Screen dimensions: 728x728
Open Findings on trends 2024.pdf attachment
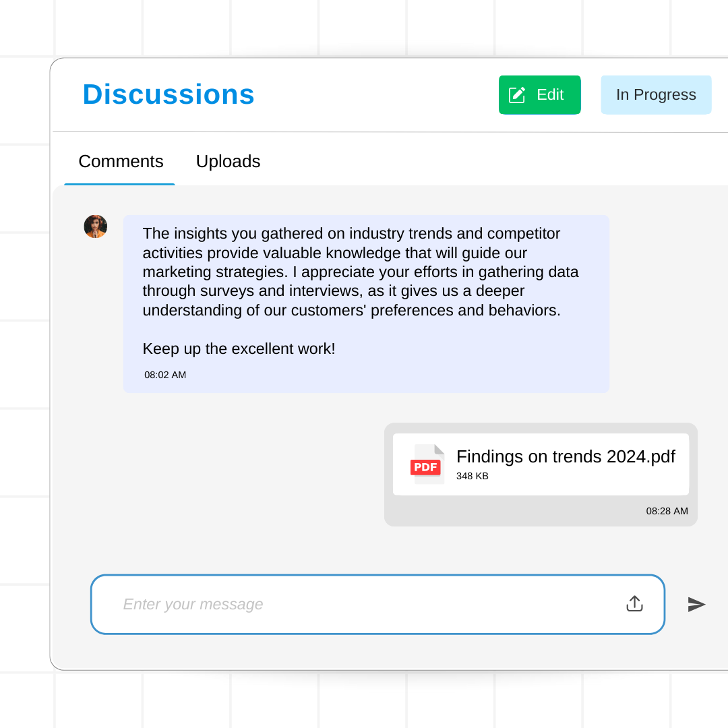[566, 456]
